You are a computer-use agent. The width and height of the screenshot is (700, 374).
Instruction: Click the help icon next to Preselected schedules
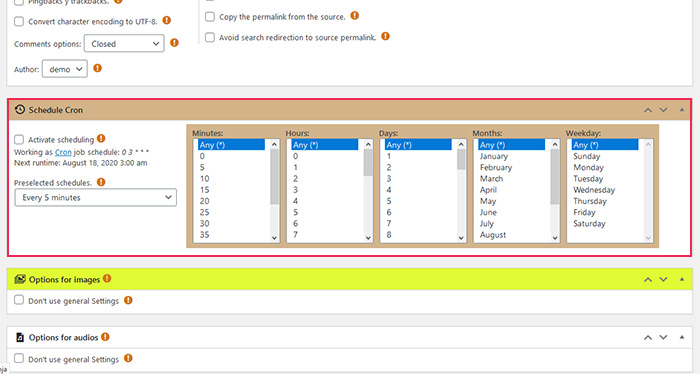(x=101, y=182)
